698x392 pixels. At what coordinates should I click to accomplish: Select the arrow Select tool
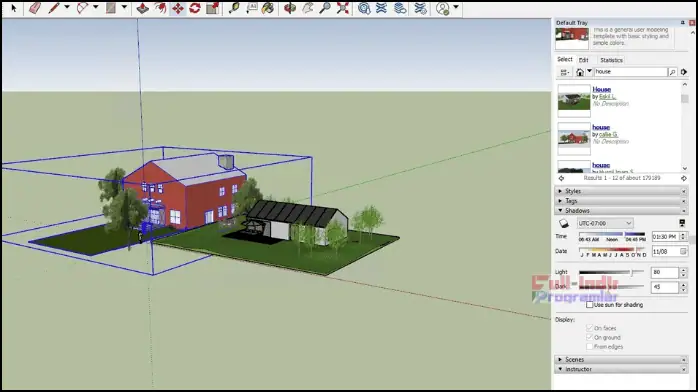coord(13,8)
